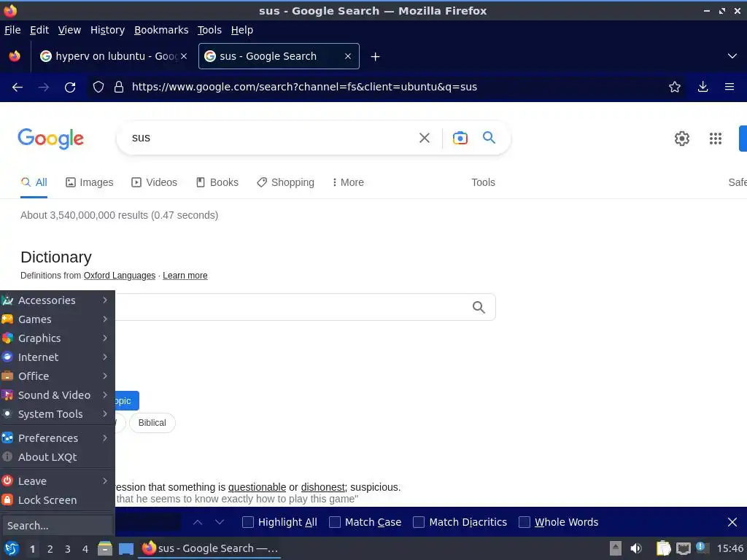The width and height of the screenshot is (747, 560).
Task: Open the History menu
Action: click(x=108, y=30)
